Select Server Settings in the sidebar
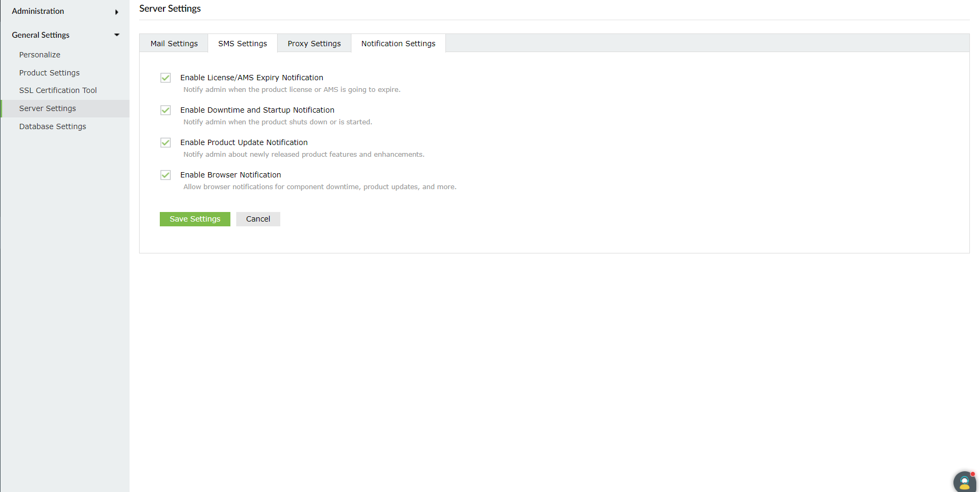 click(x=47, y=108)
